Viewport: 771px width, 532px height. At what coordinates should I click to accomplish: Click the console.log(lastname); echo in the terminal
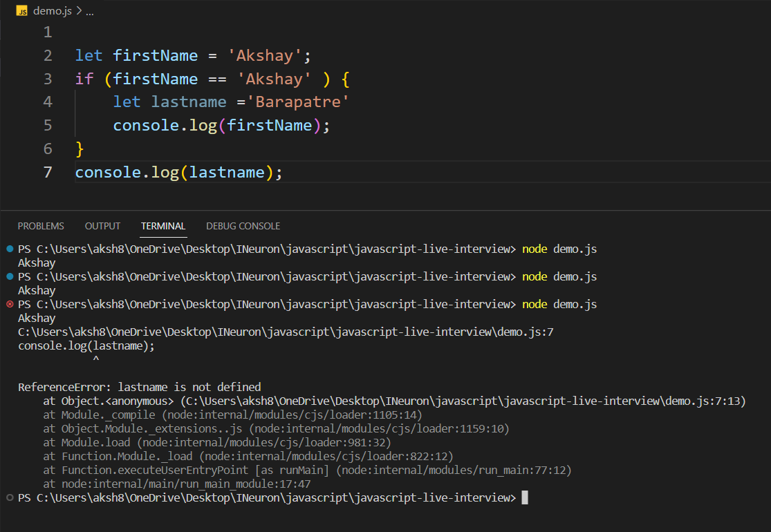(86, 346)
